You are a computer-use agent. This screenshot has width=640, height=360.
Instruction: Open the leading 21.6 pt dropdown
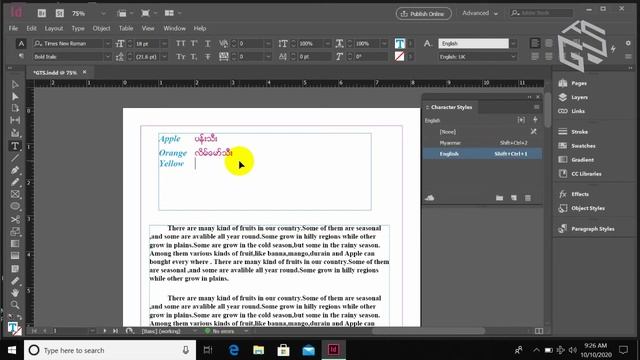coord(164,57)
